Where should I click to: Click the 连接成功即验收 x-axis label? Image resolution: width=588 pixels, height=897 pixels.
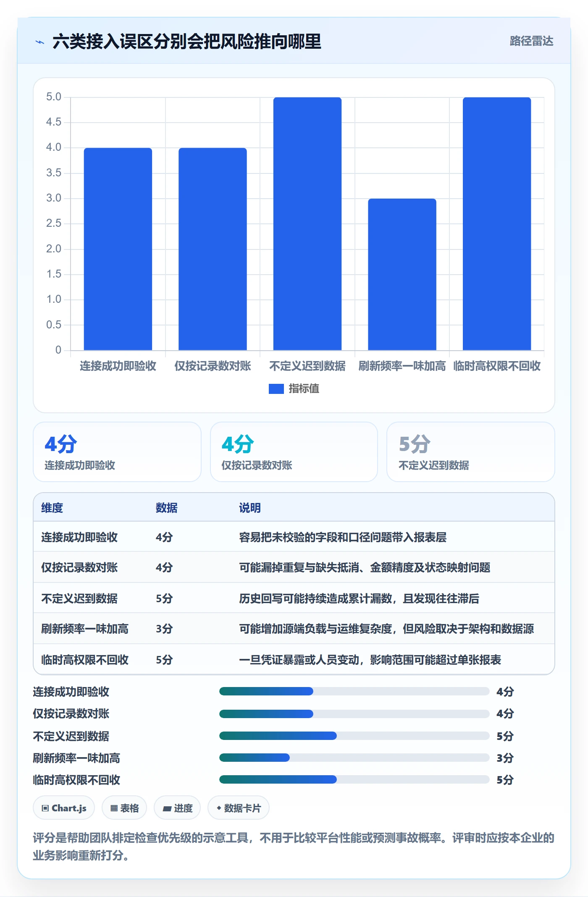[118, 366]
